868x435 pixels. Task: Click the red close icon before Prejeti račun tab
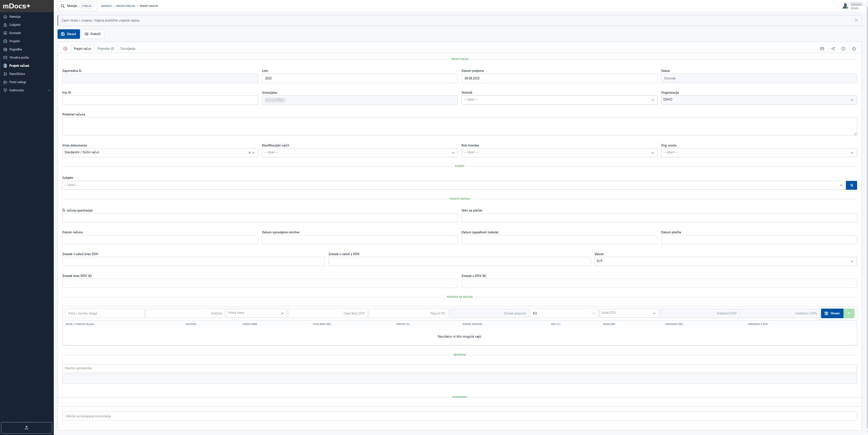[65, 49]
